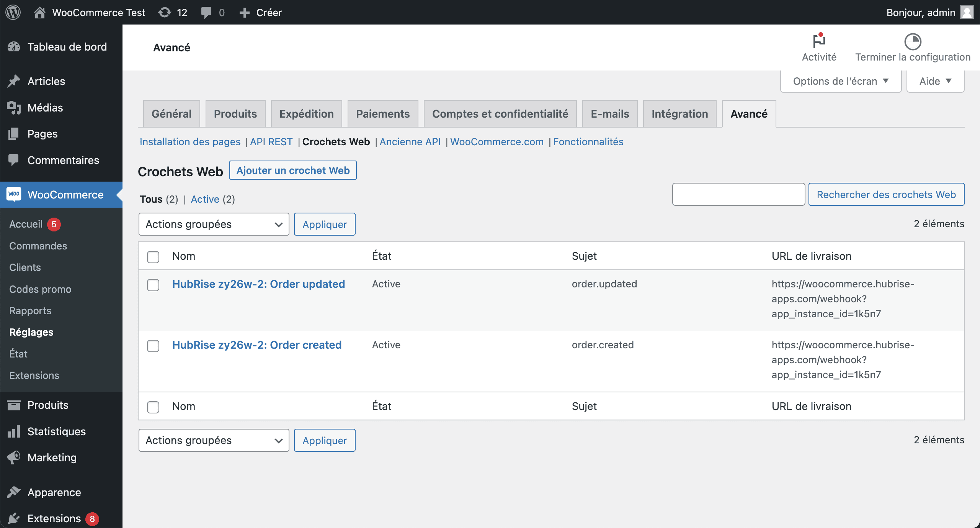Expand the Actions groupées dropdown
This screenshot has height=528, width=980.
coord(214,224)
